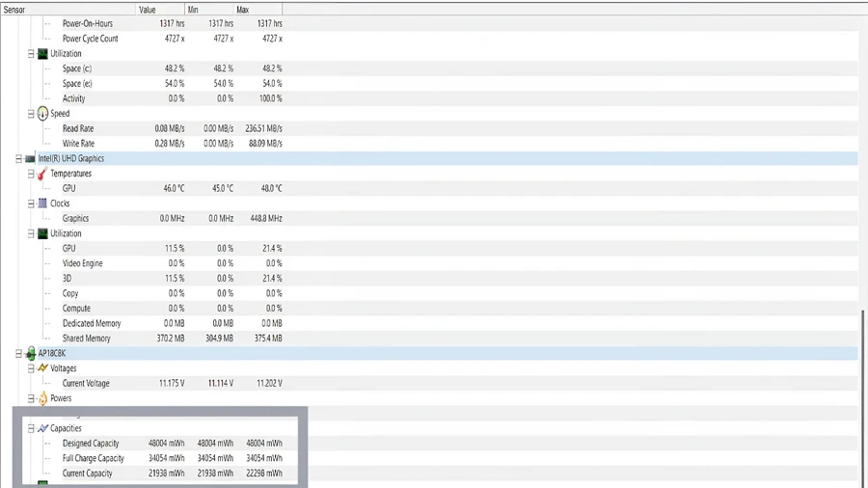This screenshot has width=868, height=488.
Task: Collapse the Temperatures group
Action: coord(31,174)
